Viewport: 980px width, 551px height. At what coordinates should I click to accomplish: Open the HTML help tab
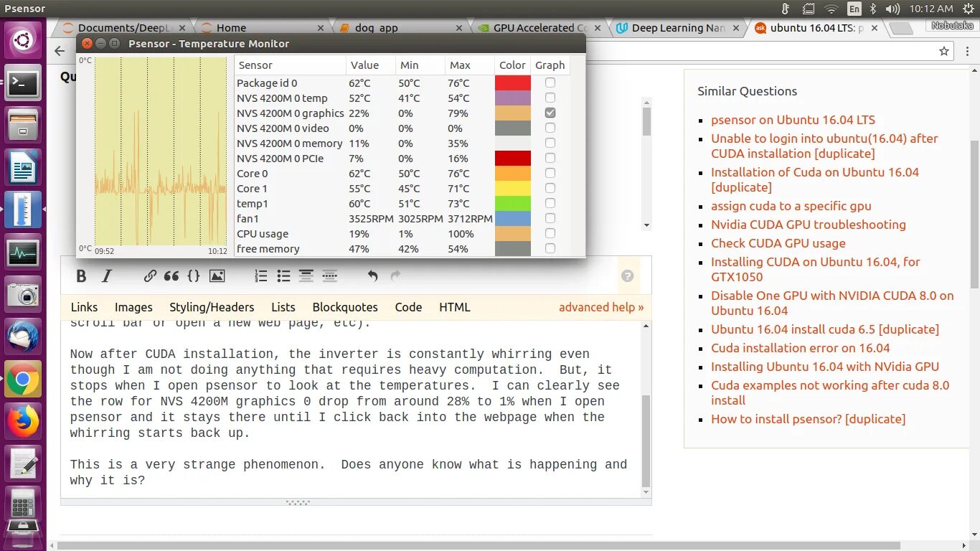point(455,307)
